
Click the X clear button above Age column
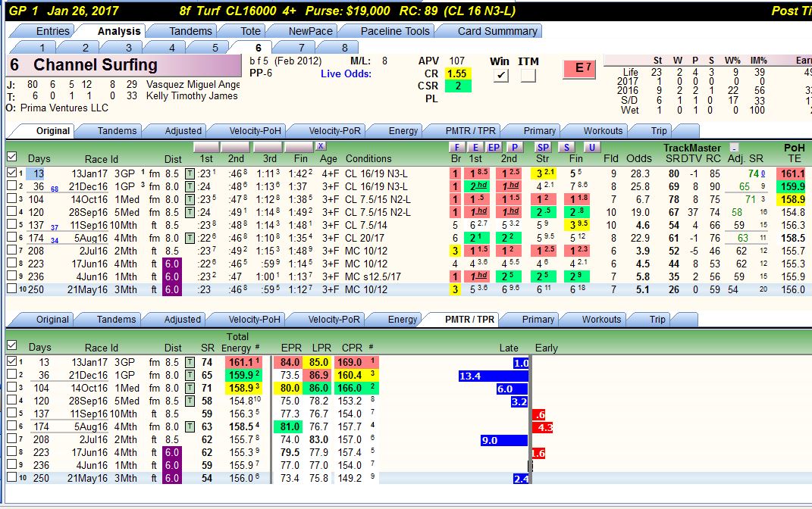click(321, 146)
